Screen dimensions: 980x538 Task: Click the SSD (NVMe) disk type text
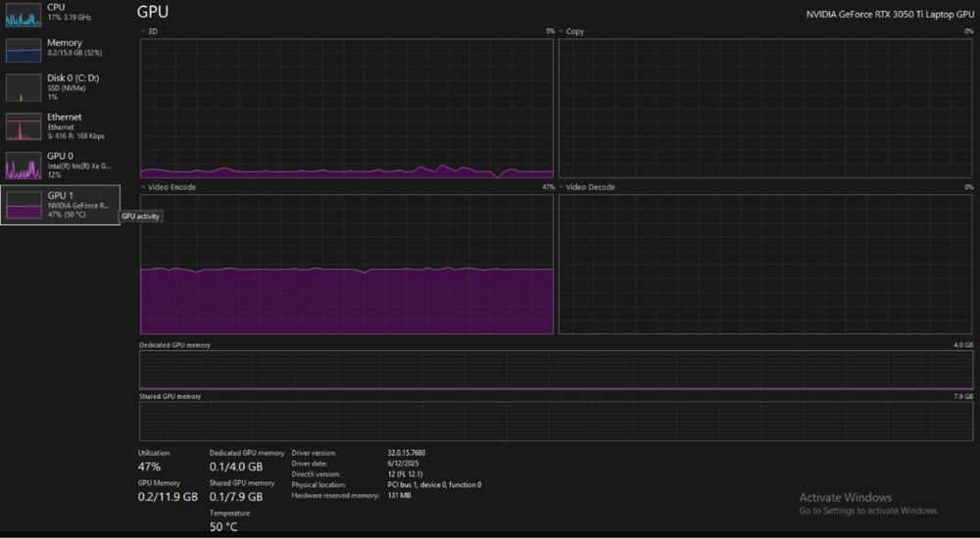tap(67, 88)
